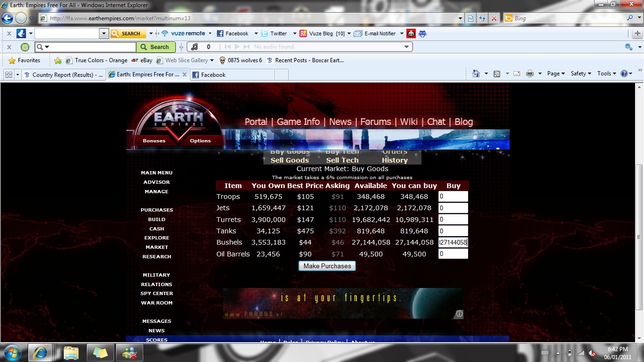This screenshot has height=362, width=644.
Task: Click the Compatibility View icon
Action: coord(471,18)
